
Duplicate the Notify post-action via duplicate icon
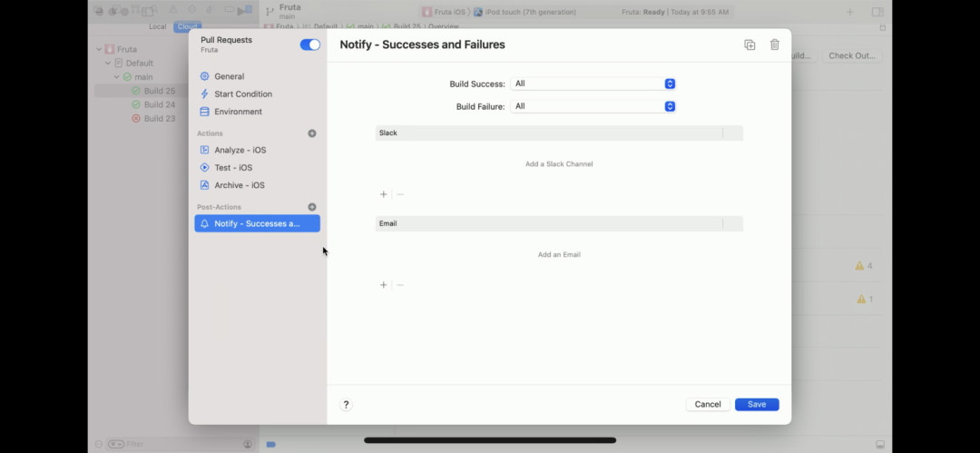750,44
